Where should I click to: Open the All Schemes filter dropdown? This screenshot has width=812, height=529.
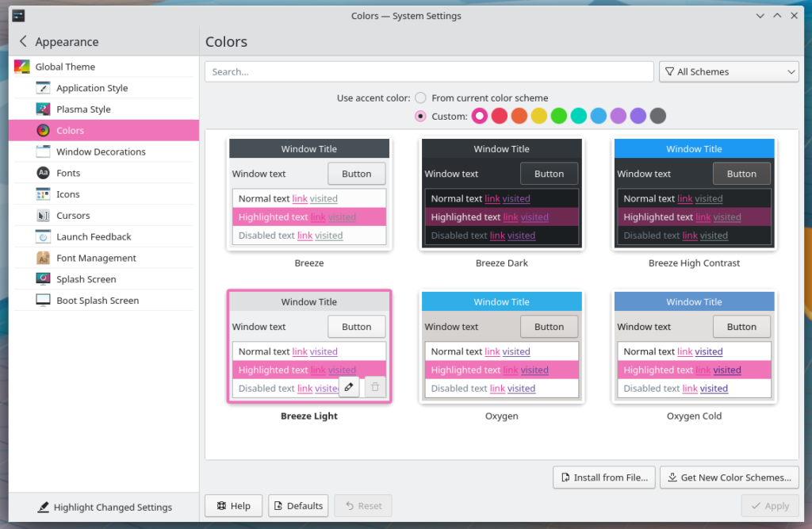(x=728, y=71)
